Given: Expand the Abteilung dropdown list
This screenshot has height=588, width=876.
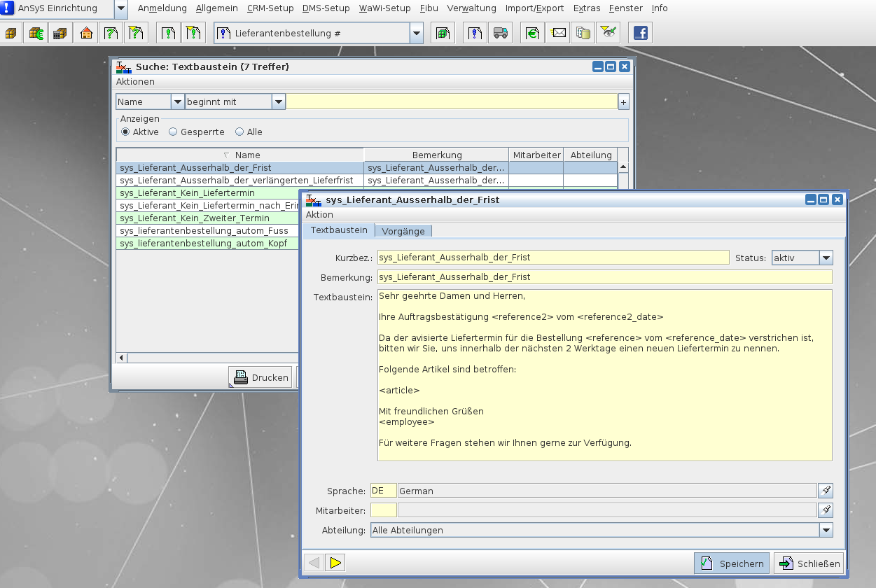Looking at the screenshot, I should click(x=826, y=530).
